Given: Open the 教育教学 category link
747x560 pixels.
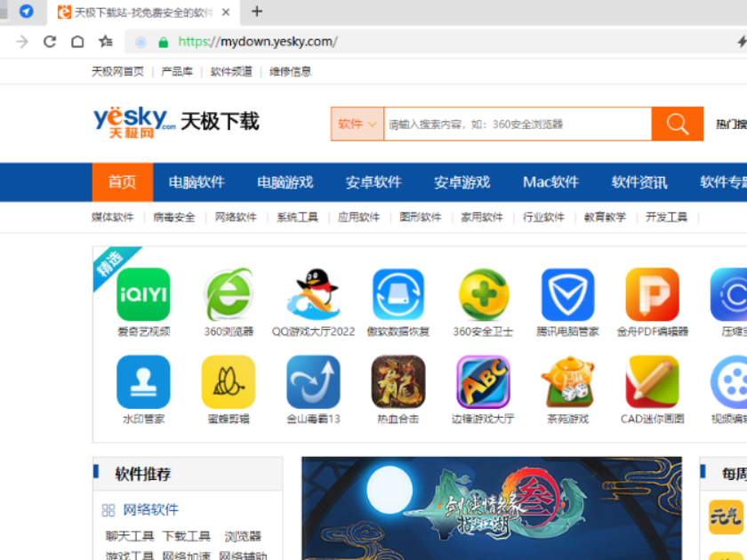Looking at the screenshot, I should [605, 217].
